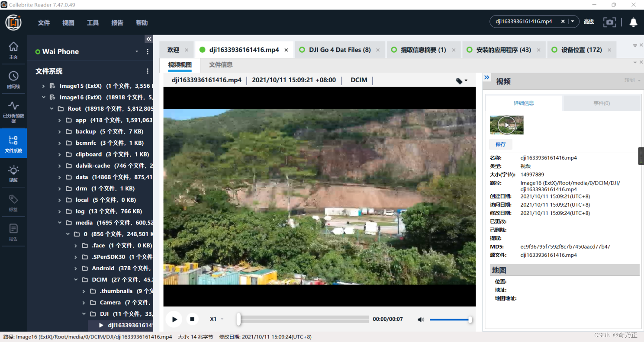Open the 标签 tags sidebar icon
Screen dimensions: 644x342
coord(13,203)
